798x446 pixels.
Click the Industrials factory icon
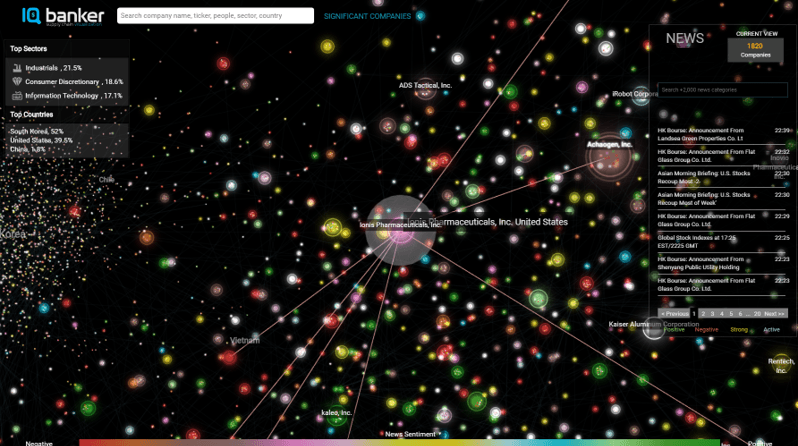pyautogui.click(x=17, y=68)
